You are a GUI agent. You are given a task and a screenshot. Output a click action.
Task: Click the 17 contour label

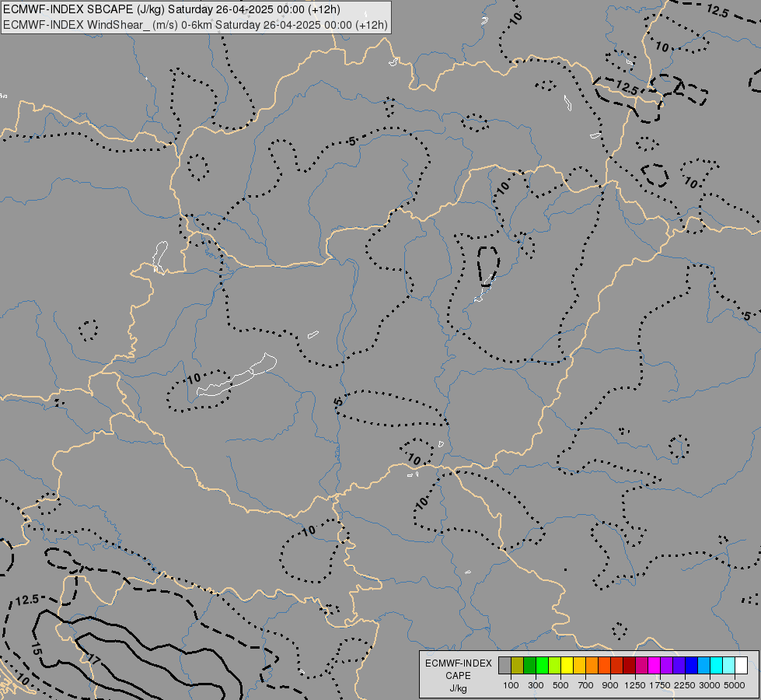point(94,660)
